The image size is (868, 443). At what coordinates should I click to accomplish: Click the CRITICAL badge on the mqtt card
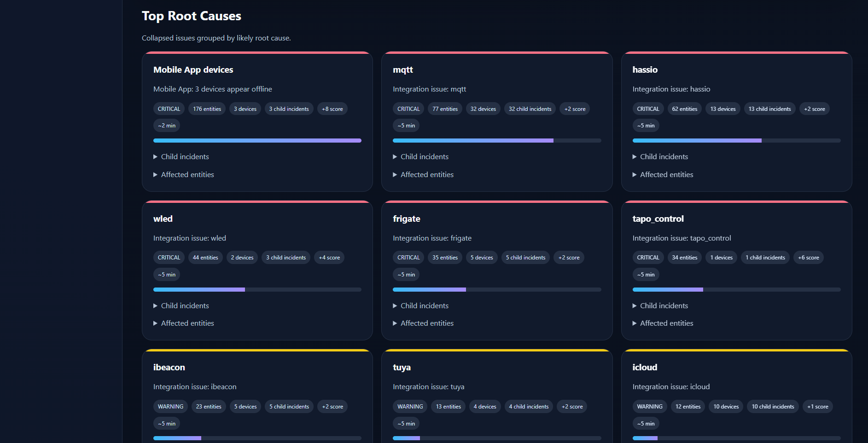pos(408,109)
